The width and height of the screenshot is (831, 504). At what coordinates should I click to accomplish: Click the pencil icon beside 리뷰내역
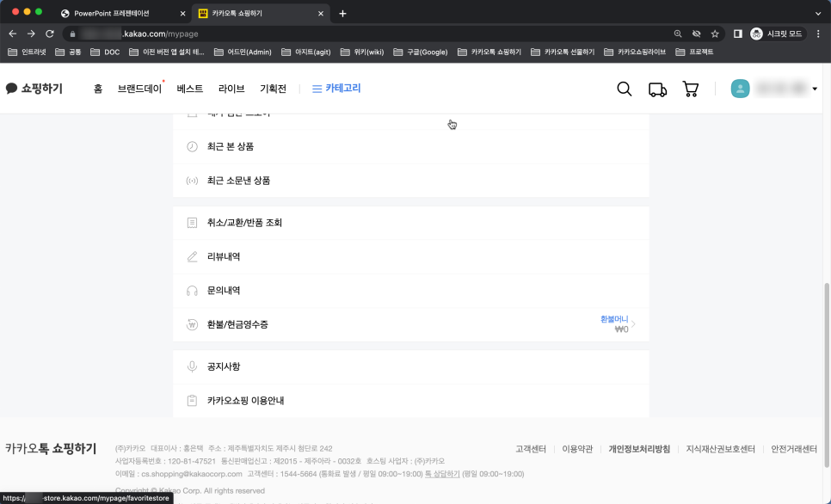tap(192, 257)
